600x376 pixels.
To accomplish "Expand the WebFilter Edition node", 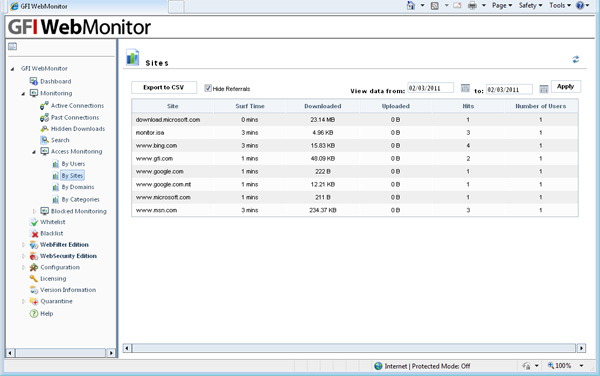I will [23, 245].
